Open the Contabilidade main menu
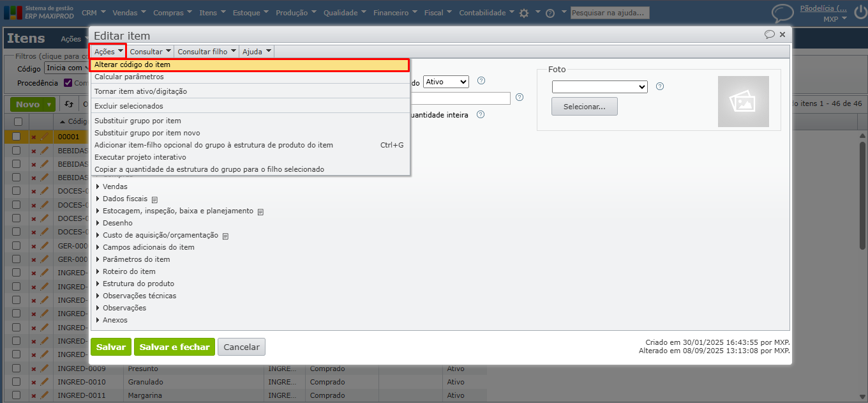 point(487,13)
